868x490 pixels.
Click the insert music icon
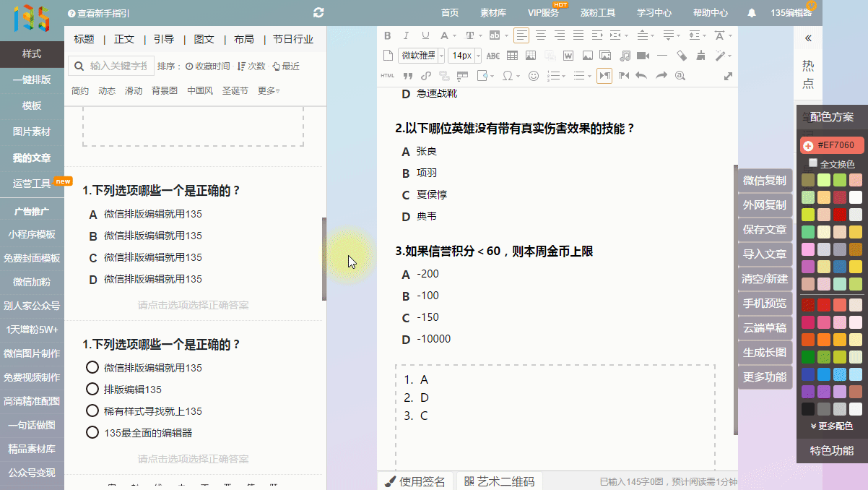(x=625, y=56)
